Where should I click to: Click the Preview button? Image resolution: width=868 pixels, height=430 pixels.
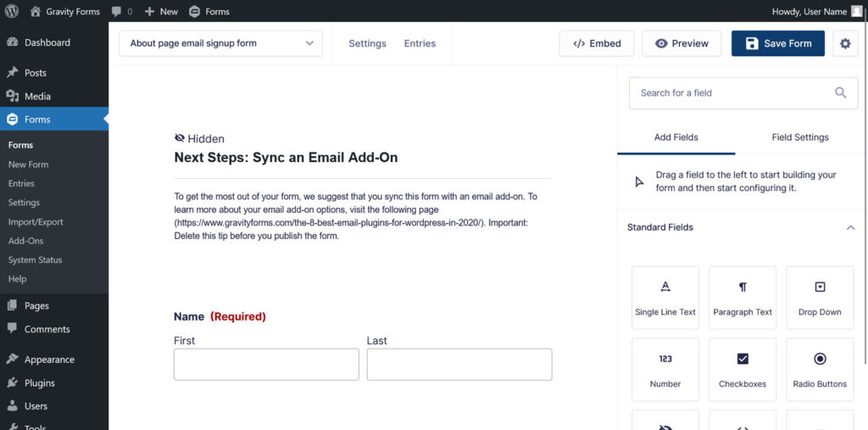click(x=682, y=43)
